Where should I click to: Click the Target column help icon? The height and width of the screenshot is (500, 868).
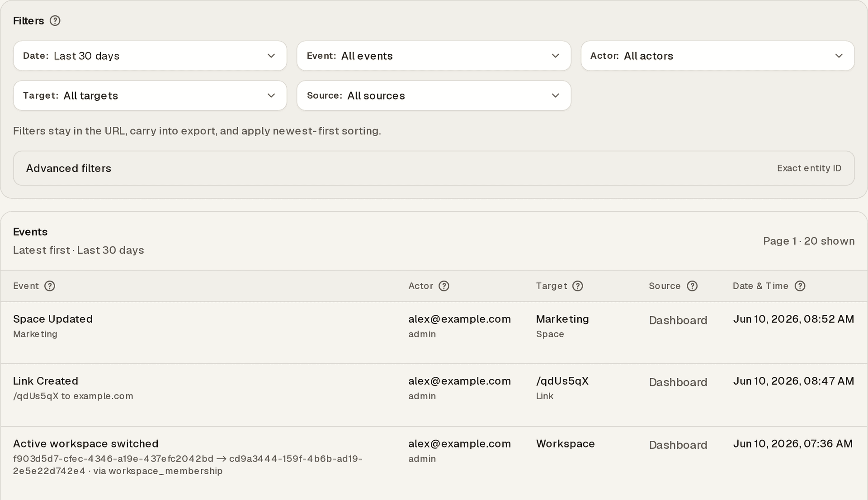click(x=578, y=286)
